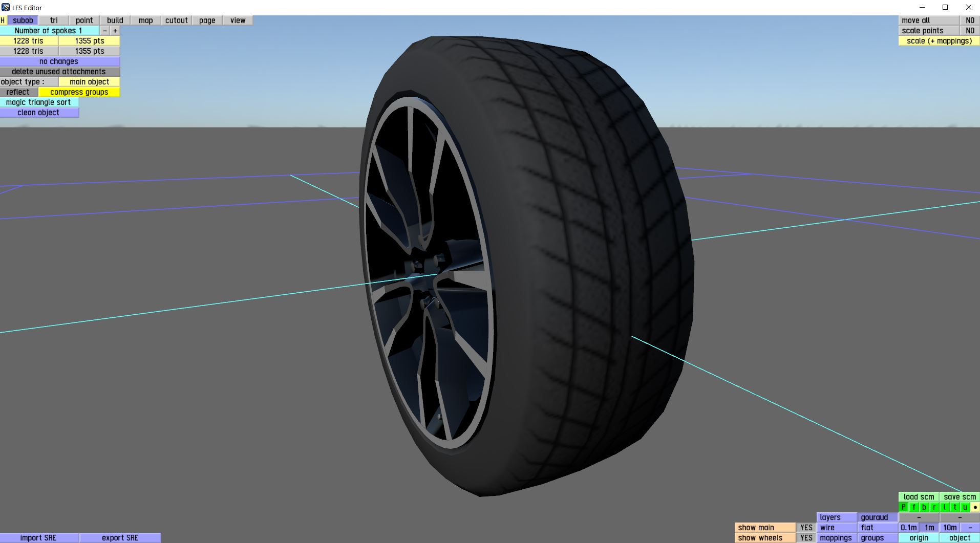This screenshot has width=980, height=543.
Task: Open the map tab
Action: (146, 20)
